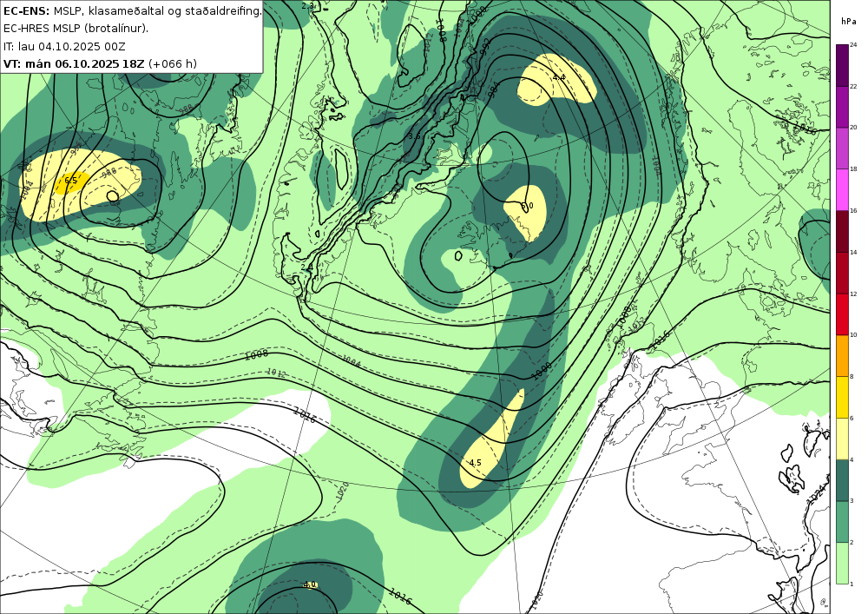Pick the orange 8–10 hPa colorbar segment
868x614 pixels.
coord(842,355)
